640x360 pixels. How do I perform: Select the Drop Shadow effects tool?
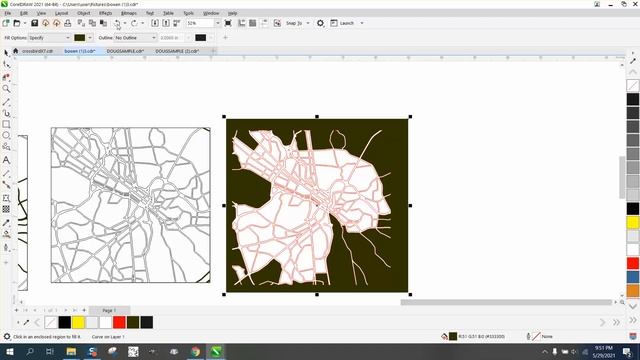click(x=6, y=198)
